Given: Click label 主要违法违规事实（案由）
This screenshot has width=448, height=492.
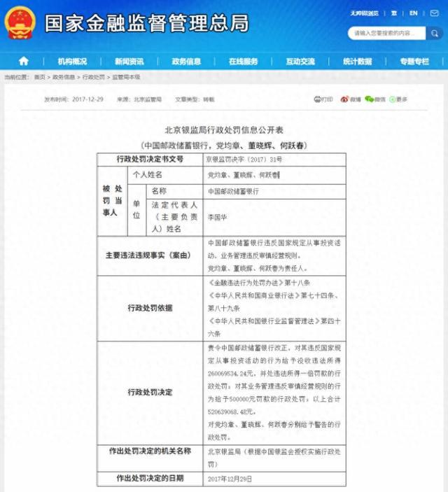Looking at the screenshot, I should (150, 255).
